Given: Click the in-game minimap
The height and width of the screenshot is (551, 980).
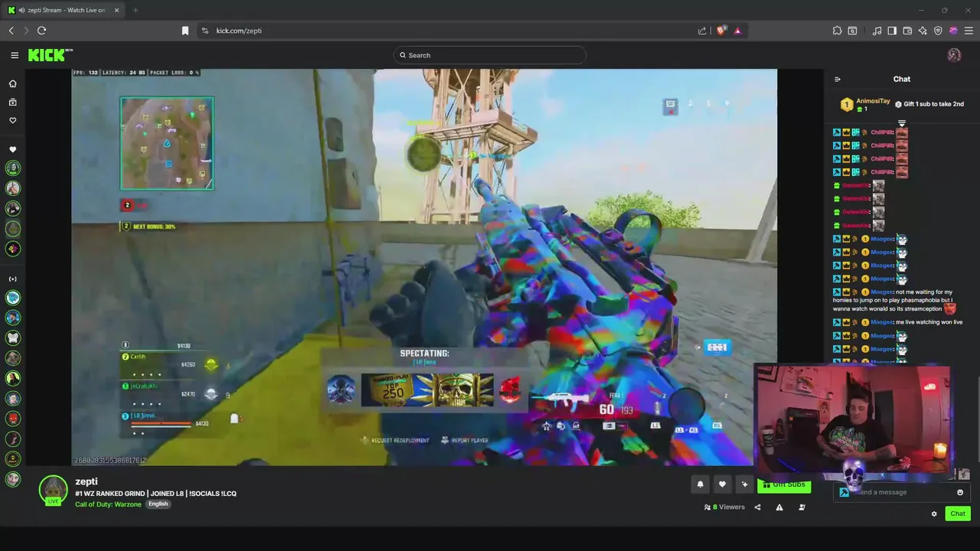Looking at the screenshot, I should point(167,143).
